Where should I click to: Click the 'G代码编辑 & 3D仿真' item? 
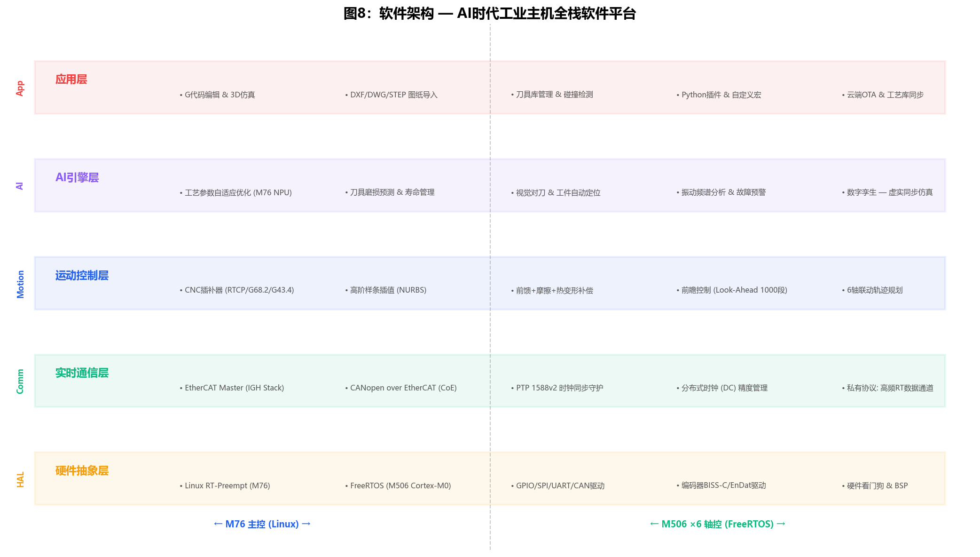point(217,95)
